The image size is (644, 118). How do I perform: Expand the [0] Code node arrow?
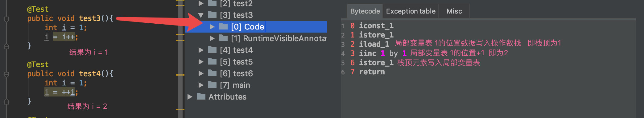pos(212,27)
